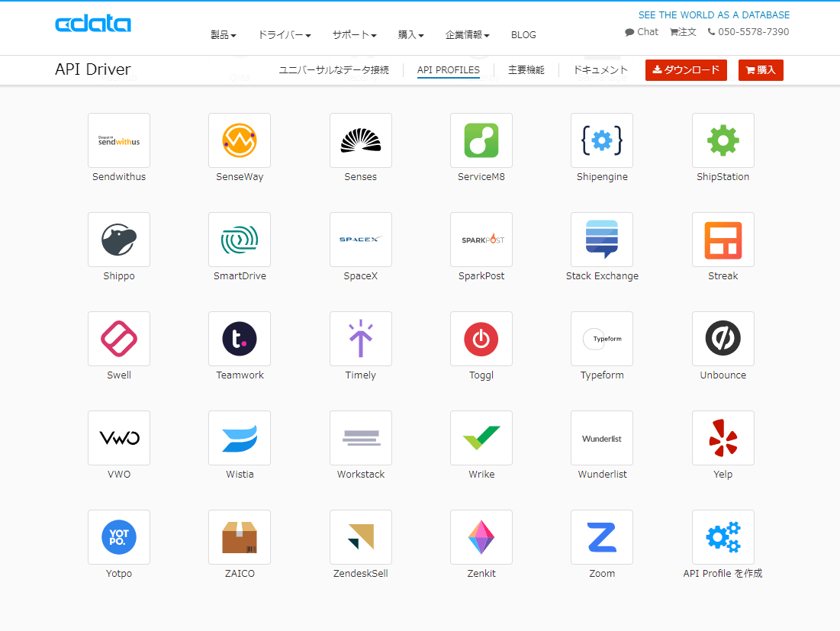
Task: Select the Shippo hippo icon
Action: 119,240
